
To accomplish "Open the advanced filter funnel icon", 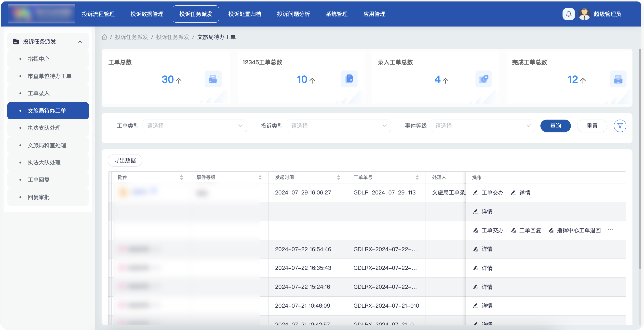I will (620, 126).
